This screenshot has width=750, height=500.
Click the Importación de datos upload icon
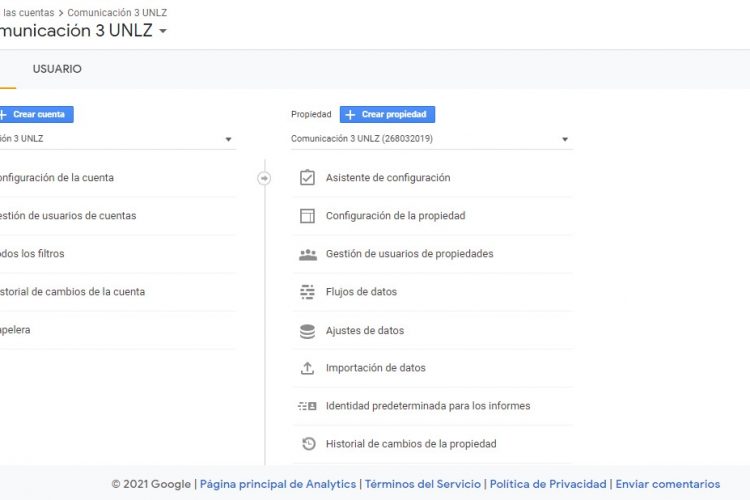307,368
